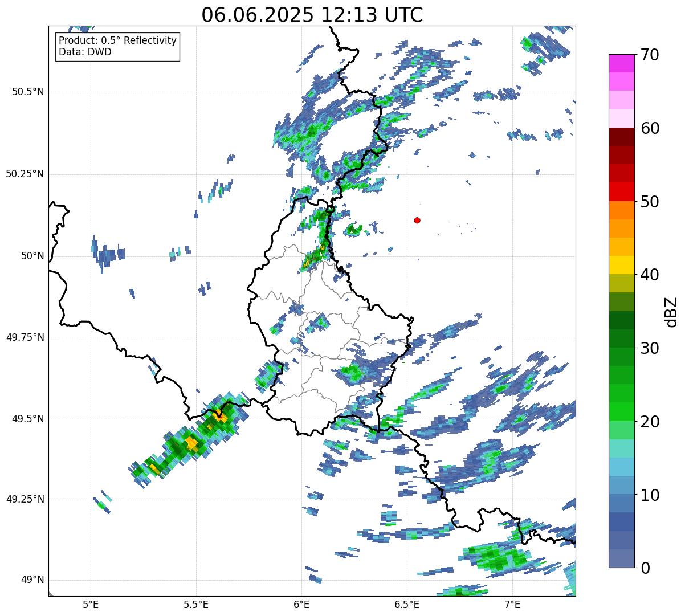Click the 6.5°E longitude label
This screenshot has height=616, width=685.
(x=407, y=604)
